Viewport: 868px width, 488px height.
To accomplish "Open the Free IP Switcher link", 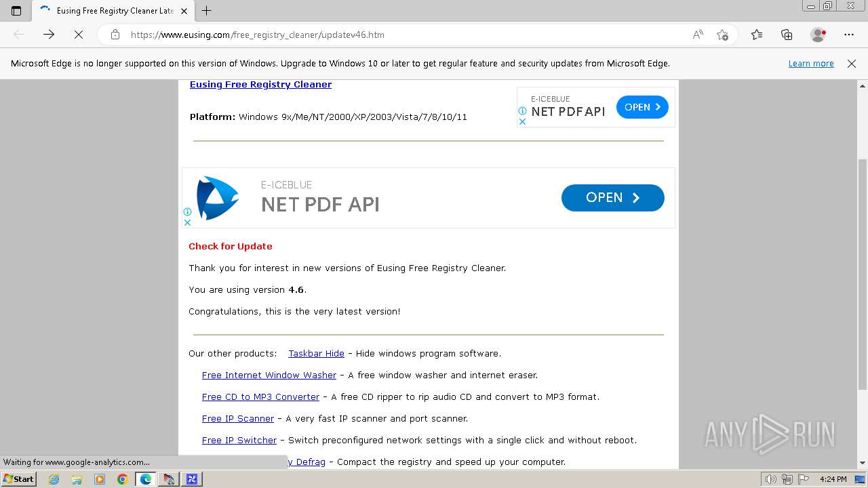I will [x=239, y=440].
